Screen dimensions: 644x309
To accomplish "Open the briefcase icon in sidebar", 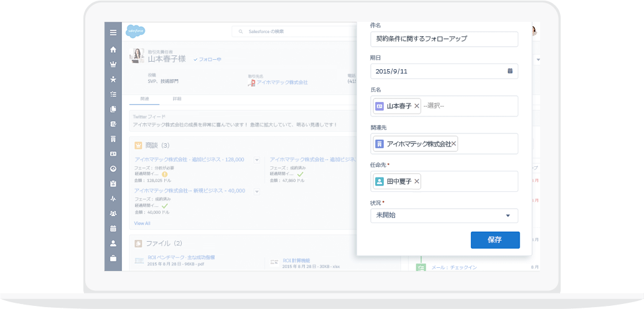I will [x=113, y=258].
